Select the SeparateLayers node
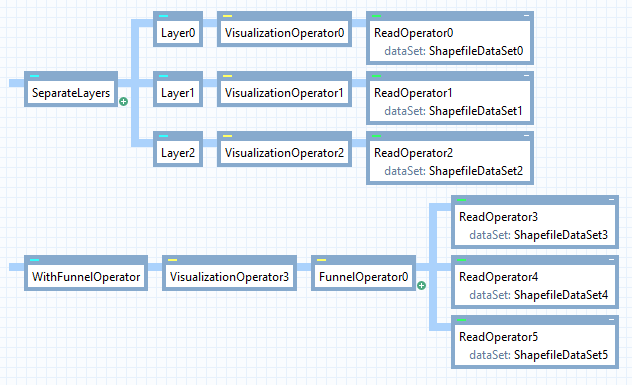The height and width of the screenshot is (385, 632). [71, 89]
